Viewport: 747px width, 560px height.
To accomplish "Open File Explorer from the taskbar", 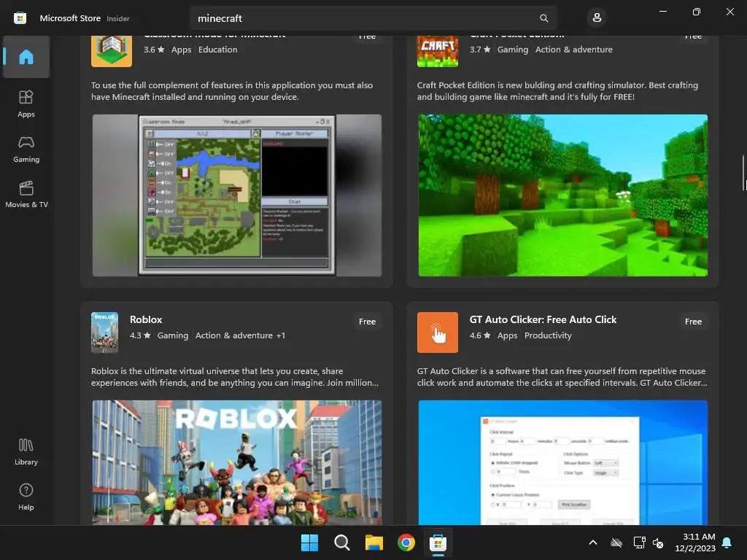I will 374,542.
